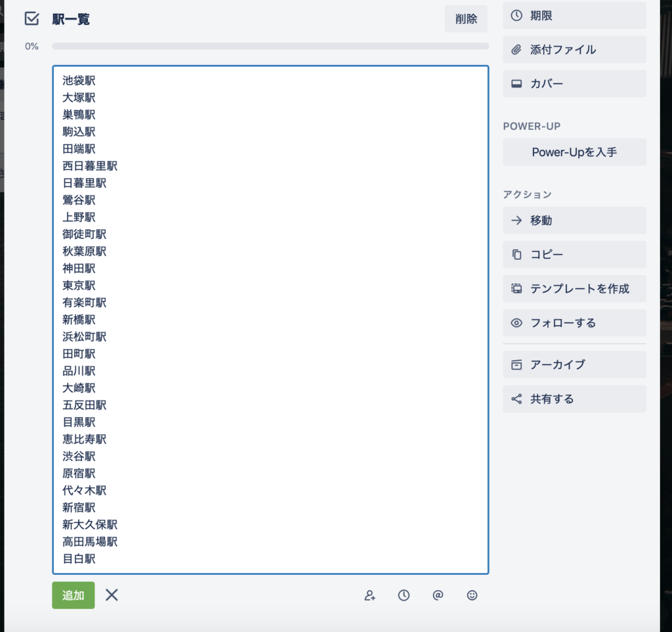Archive the card with アーカイブ
The image size is (672, 632).
(574, 365)
